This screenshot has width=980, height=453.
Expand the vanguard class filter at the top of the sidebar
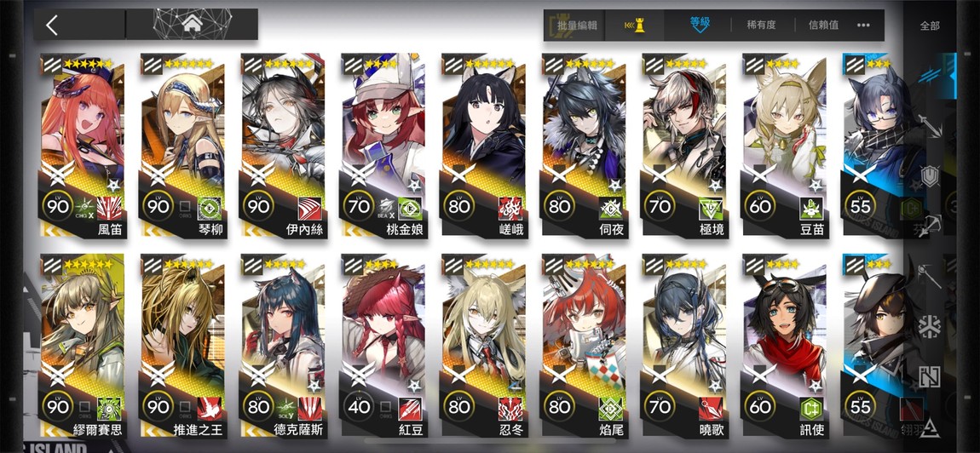[931, 75]
